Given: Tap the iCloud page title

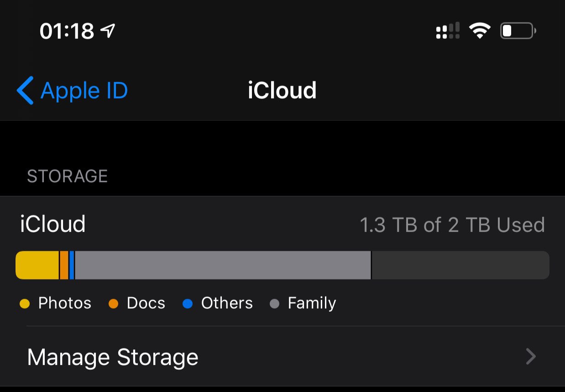Looking at the screenshot, I should [x=282, y=90].
